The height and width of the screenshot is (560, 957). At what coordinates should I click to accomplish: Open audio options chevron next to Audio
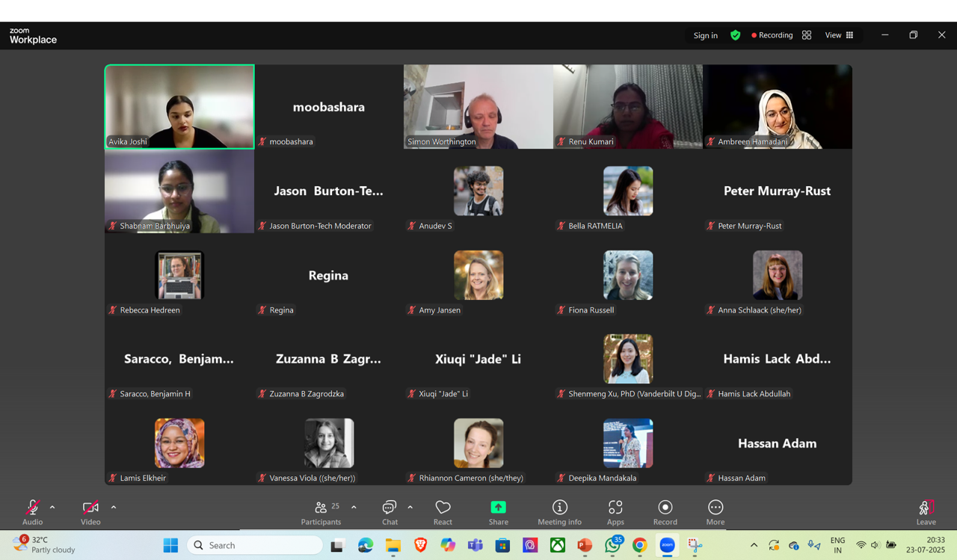(52, 508)
